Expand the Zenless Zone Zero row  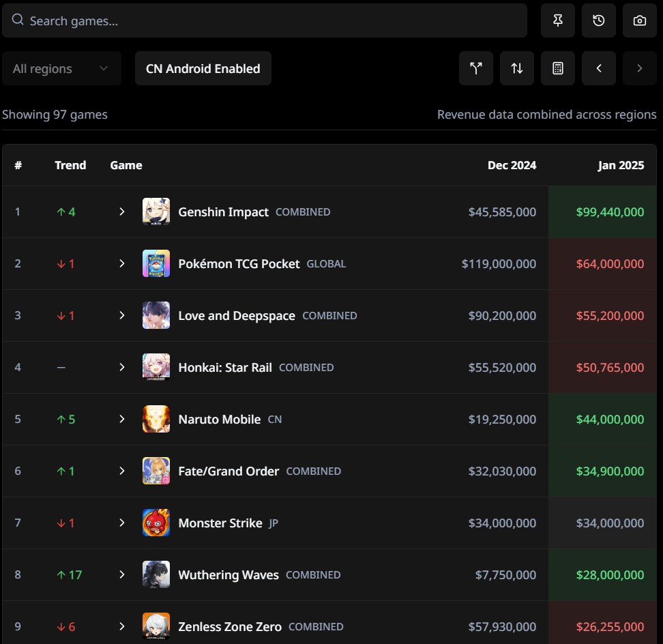(x=122, y=626)
